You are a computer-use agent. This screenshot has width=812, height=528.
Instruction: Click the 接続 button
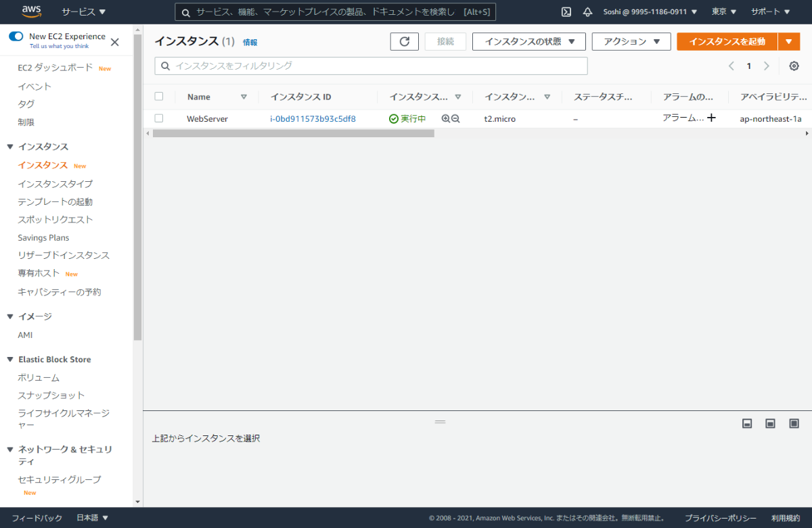pos(445,41)
